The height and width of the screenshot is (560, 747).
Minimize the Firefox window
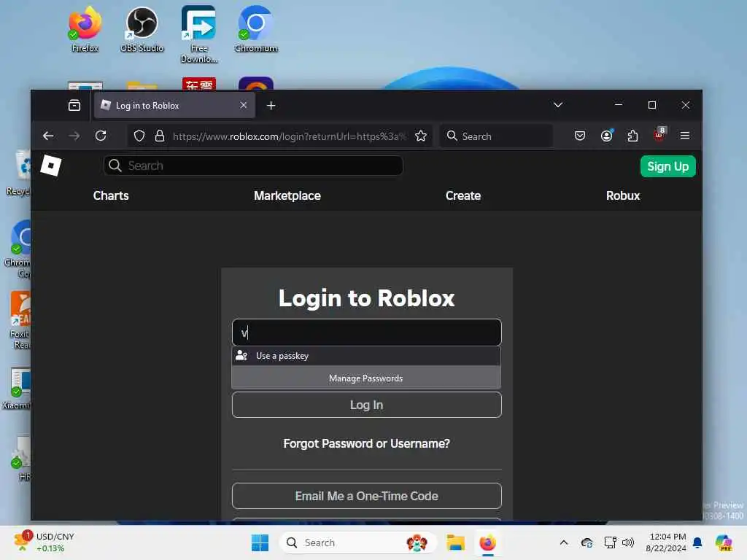click(619, 105)
